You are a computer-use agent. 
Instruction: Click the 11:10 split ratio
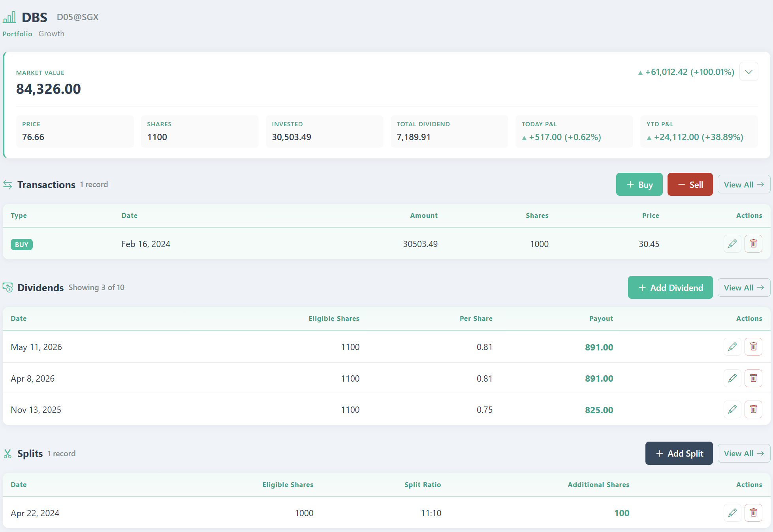click(431, 513)
